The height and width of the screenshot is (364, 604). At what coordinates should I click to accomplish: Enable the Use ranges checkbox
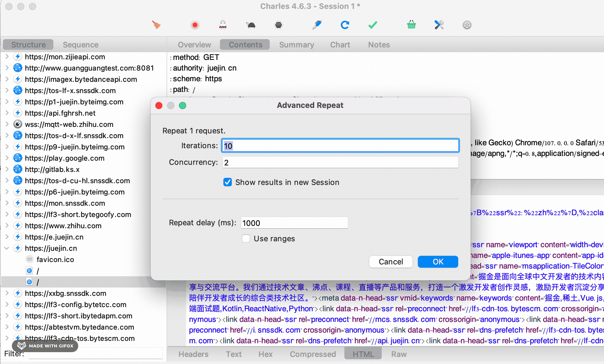[x=246, y=238]
